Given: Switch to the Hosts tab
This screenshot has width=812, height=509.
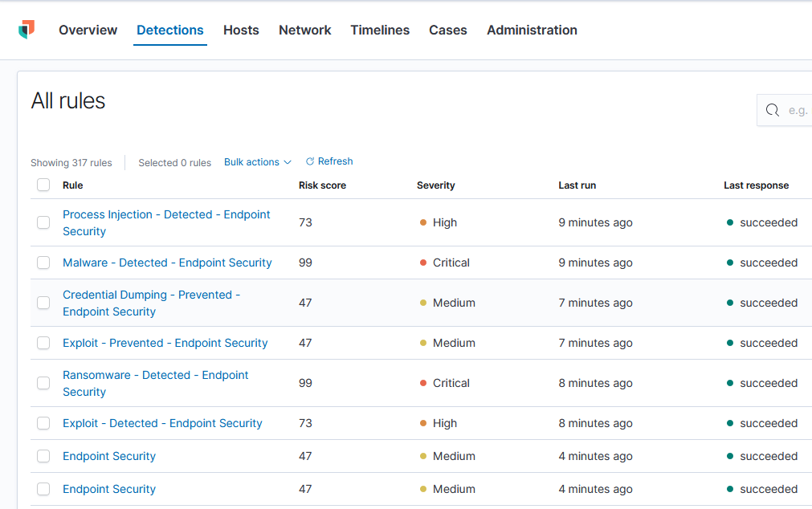Looking at the screenshot, I should pos(241,30).
